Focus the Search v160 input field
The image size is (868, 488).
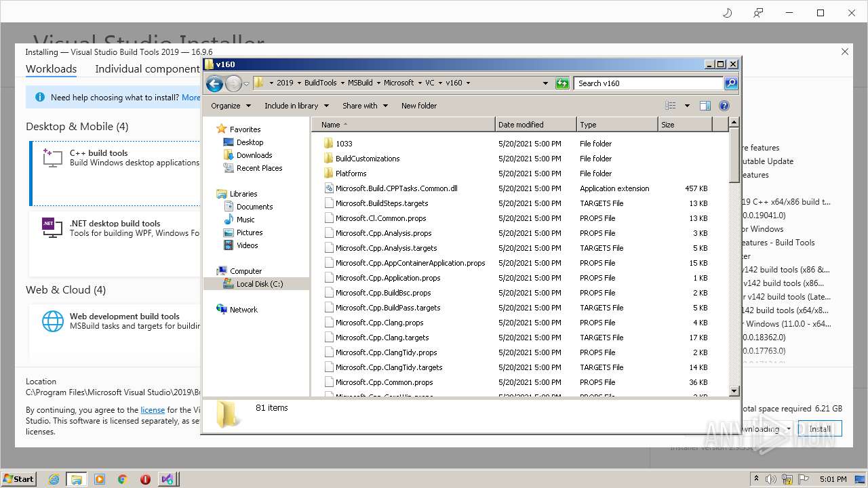pyautogui.click(x=649, y=83)
